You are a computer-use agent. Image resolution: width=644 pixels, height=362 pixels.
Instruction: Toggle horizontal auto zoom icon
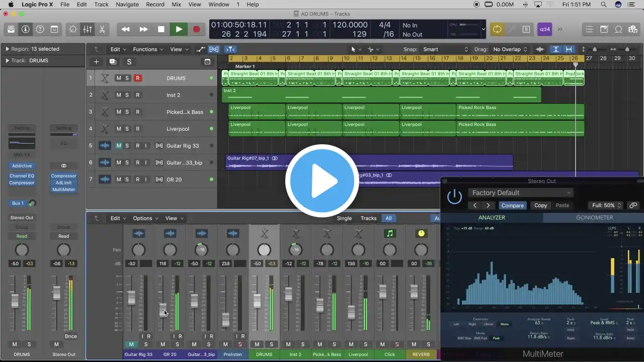click(569, 49)
